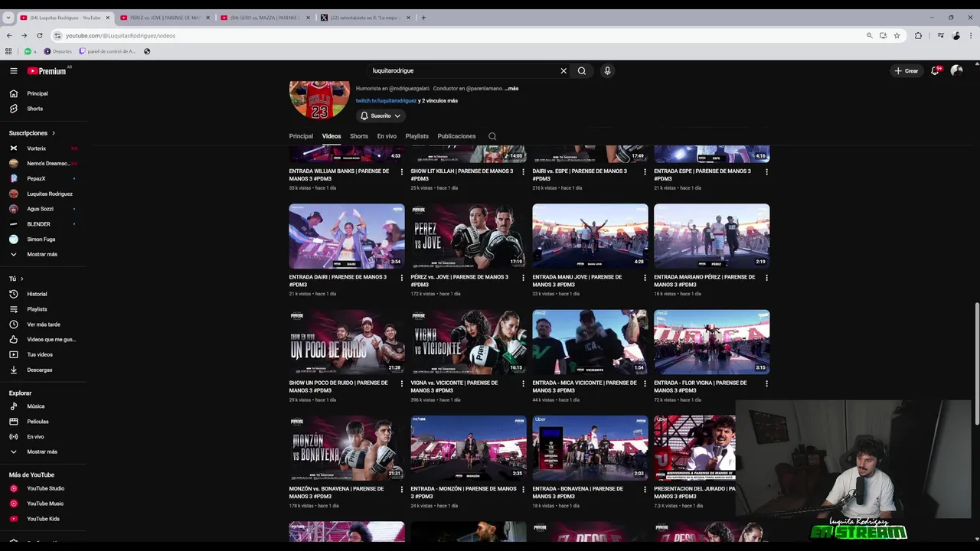Open Agus Sozzi subscription in sidebar

(40, 209)
